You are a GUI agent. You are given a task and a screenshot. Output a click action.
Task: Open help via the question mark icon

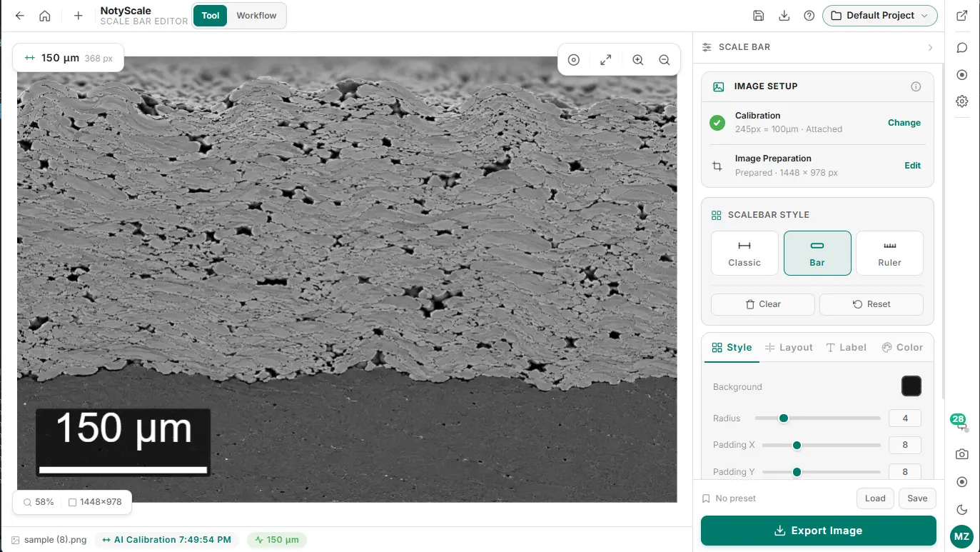pyautogui.click(x=809, y=16)
